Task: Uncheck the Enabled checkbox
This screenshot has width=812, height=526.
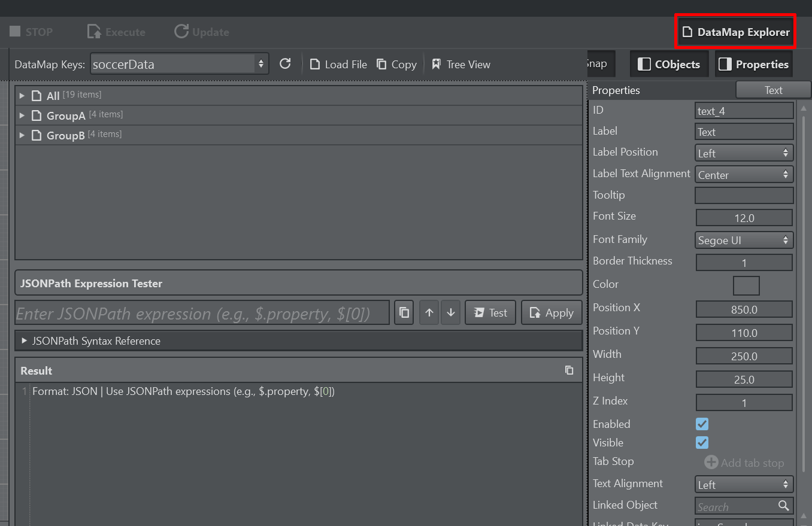Action: click(702, 424)
